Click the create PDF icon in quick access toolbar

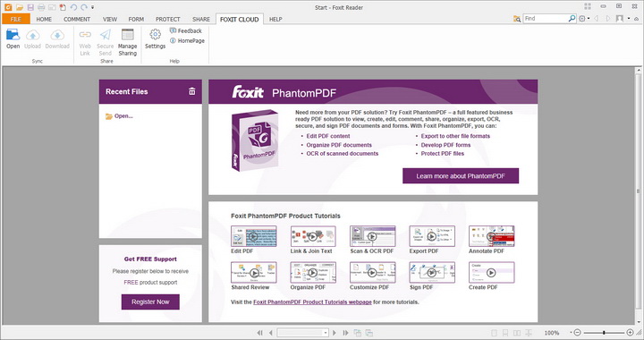tap(63, 7)
